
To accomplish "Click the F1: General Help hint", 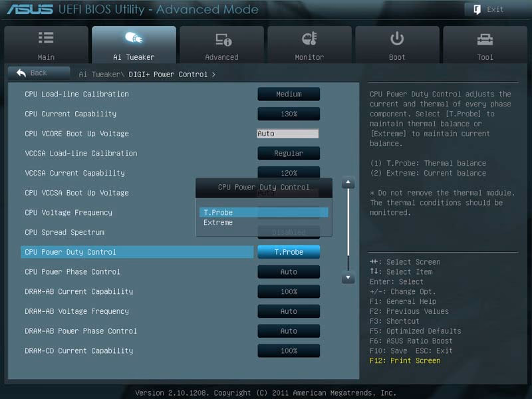I will click(403, 301).
